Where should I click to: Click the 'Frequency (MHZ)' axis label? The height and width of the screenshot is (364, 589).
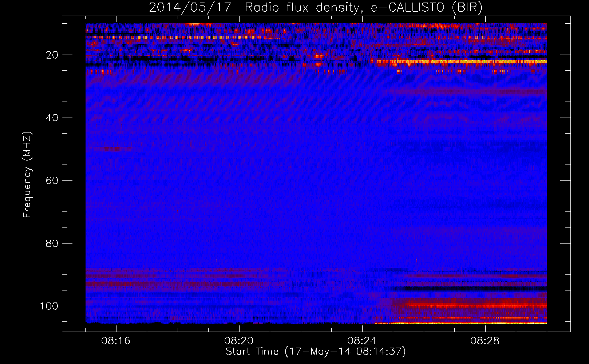click(27, 175)
